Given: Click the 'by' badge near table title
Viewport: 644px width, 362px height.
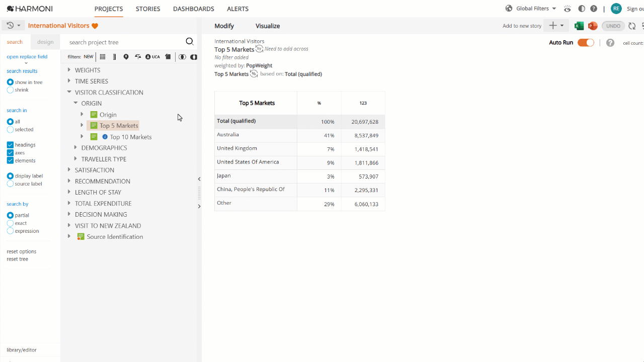Looking at the screenshot, I should click(x=259, y=48).
